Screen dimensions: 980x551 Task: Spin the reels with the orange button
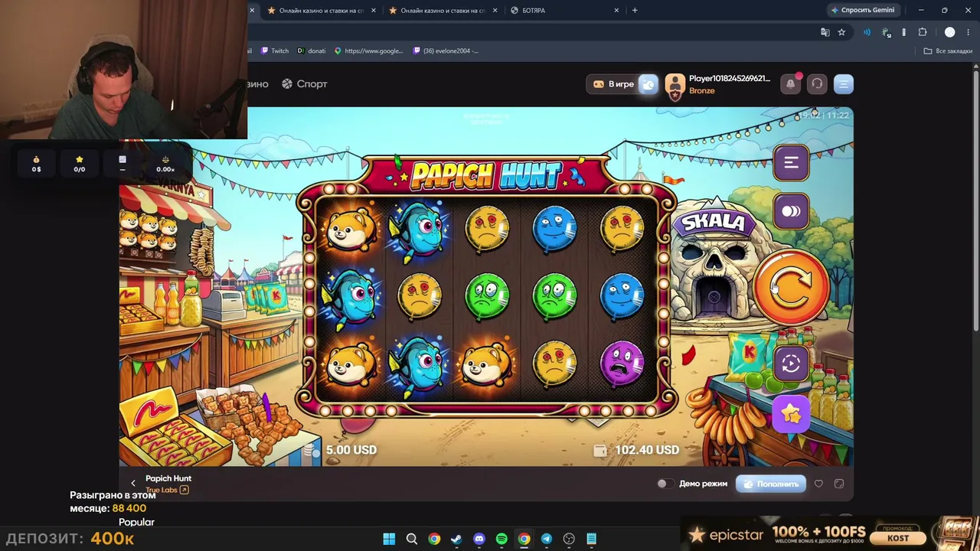coord(790,286)
